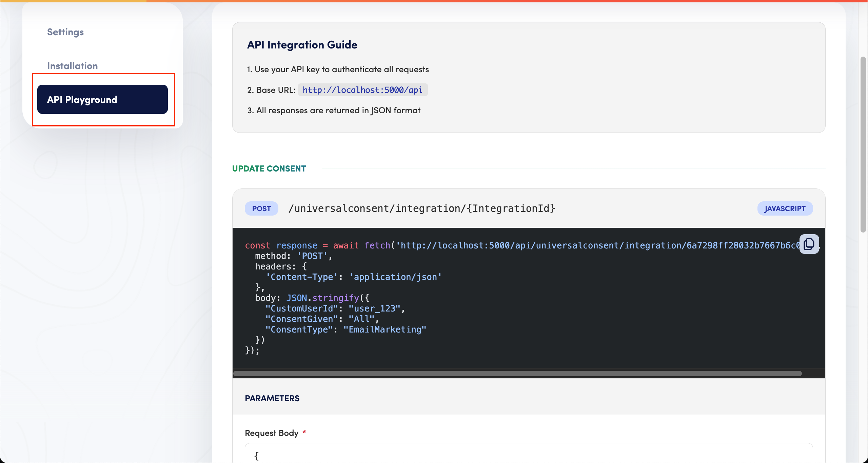Click the text about API key authentication
Screen dimensions: 868x463
[x=338, y=69]
